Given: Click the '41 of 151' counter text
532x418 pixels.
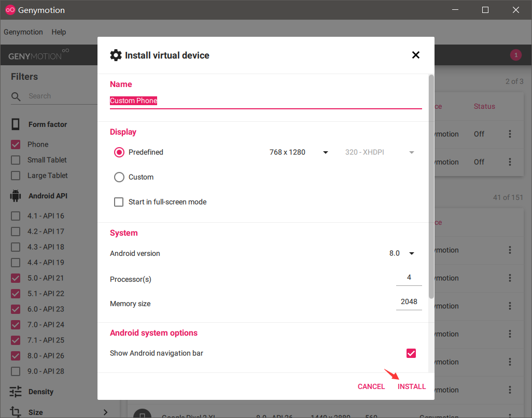Looking at the screenshot, I should coord(508,197).
